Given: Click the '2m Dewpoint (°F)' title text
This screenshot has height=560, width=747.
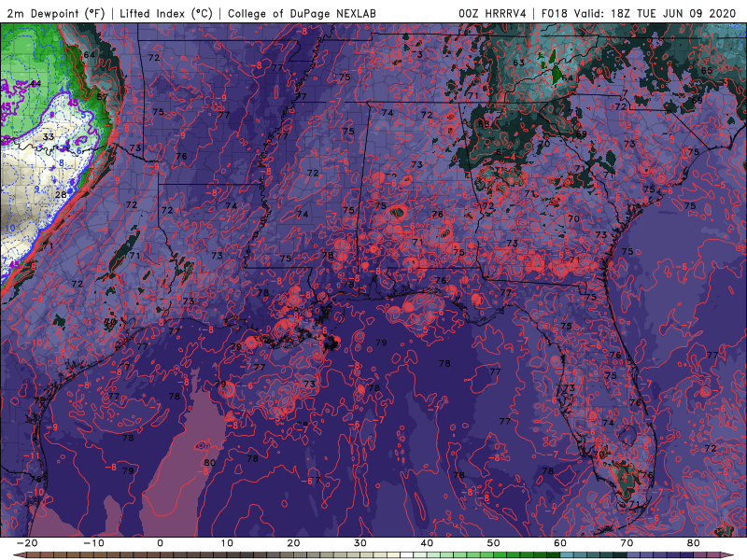Looking at the screenshot, I should pyautogui.click(x=56, y=13).
